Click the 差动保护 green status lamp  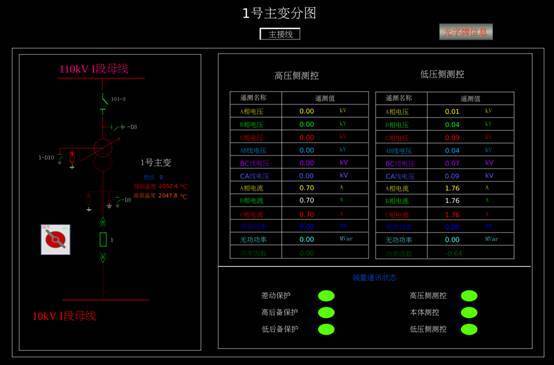(x=326, y=296)
